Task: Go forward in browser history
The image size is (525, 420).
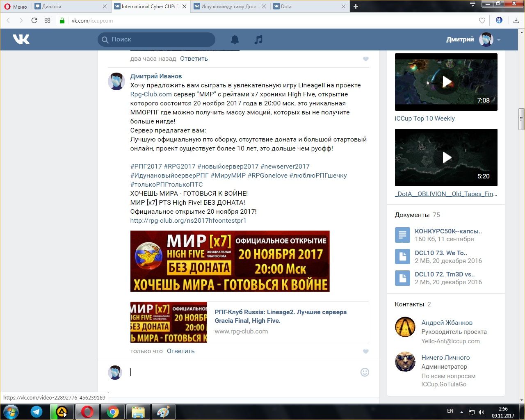Action: [x=21, y=21]
